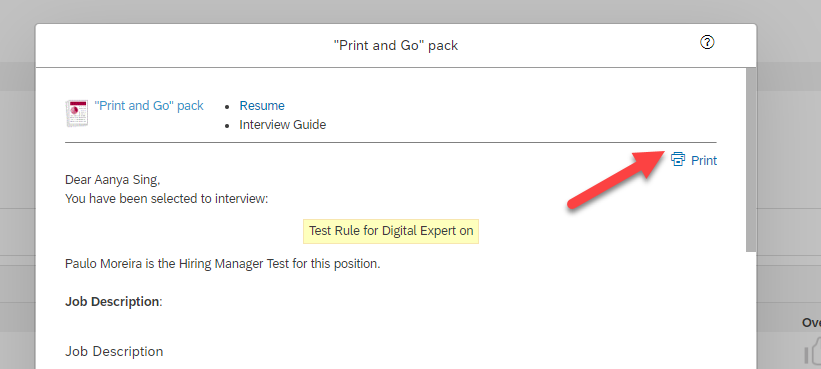Click the red arrow annotation

click(x=615, y=179)
